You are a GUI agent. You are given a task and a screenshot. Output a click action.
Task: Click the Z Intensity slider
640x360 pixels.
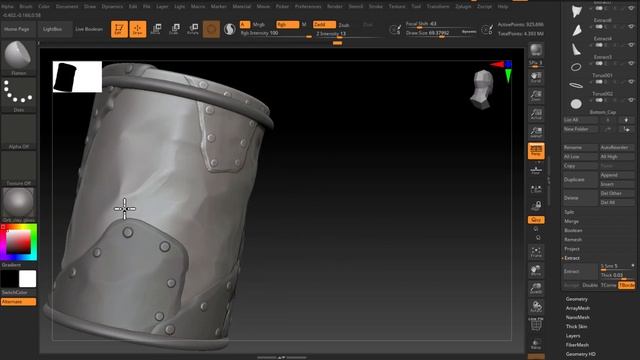pos(349,34)
